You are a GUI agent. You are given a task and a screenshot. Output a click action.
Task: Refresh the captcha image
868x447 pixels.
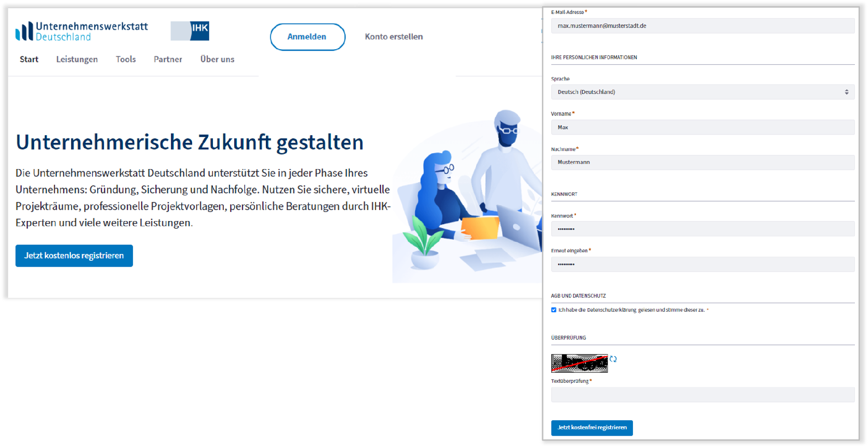(613, 359)
